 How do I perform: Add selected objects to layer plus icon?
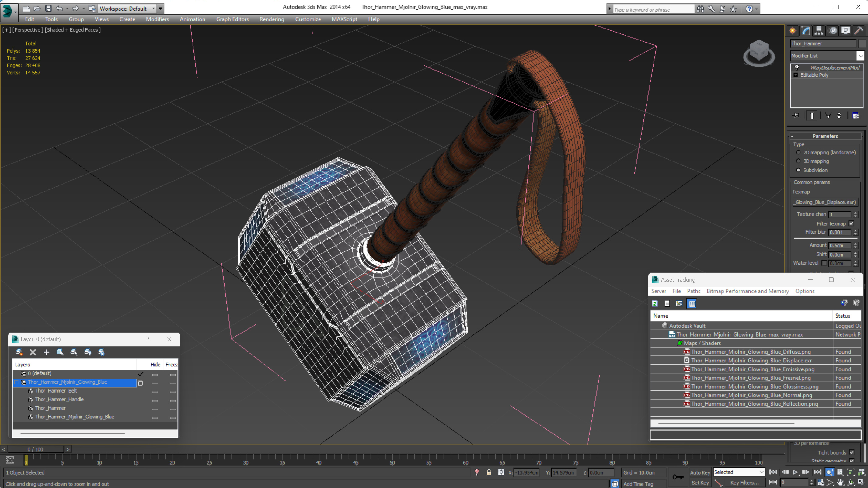(47, 352)
